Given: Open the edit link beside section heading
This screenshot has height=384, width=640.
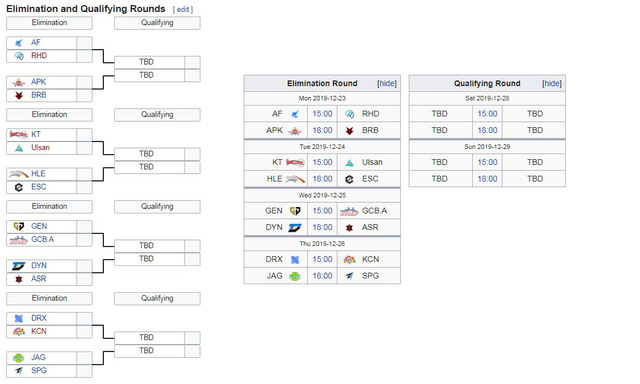Looking at the screenshot, I should point(183,9).
